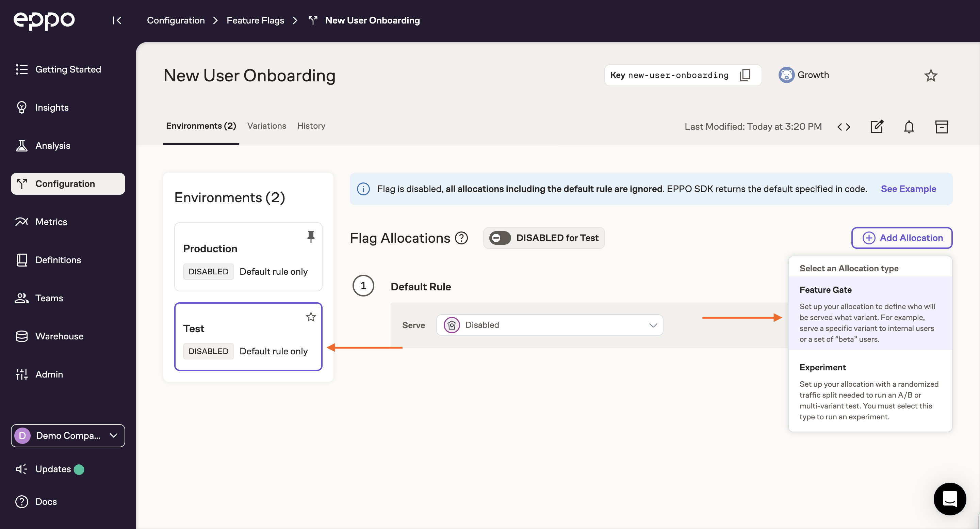Open the Demo Company account menu
The image size is (980, 529).
[x=68, y=435]
